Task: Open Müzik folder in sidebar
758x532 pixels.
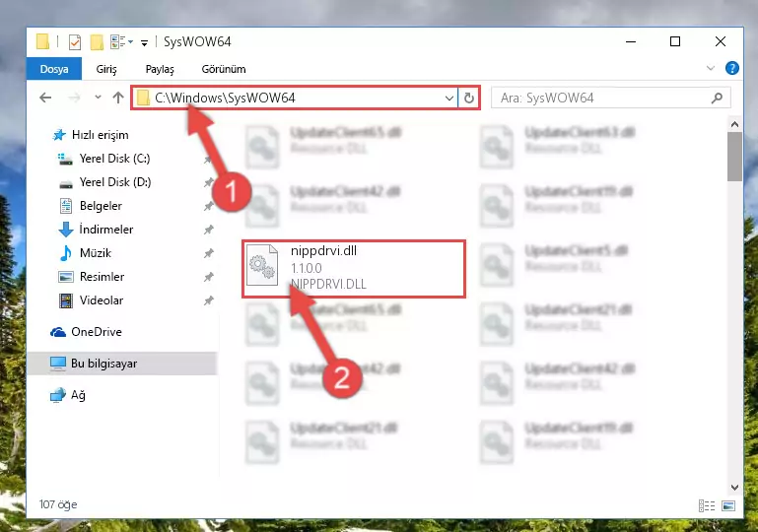Action: 85,253
